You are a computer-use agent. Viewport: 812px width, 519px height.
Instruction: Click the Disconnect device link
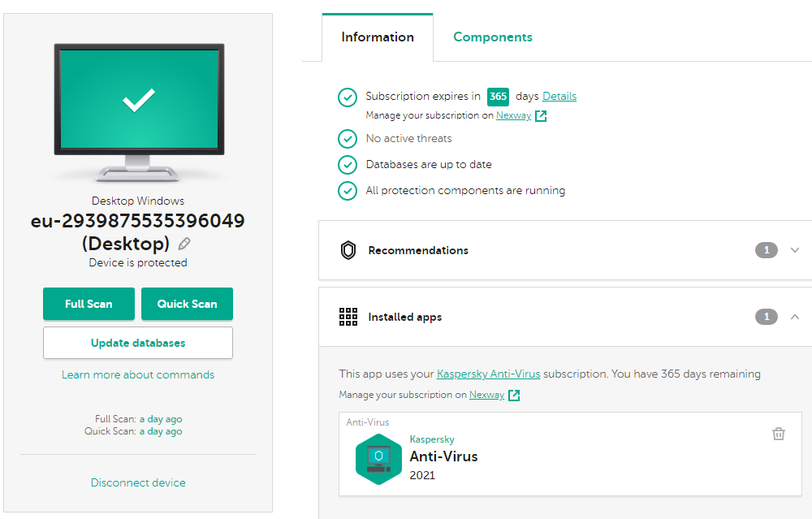(x=138, y=482)
